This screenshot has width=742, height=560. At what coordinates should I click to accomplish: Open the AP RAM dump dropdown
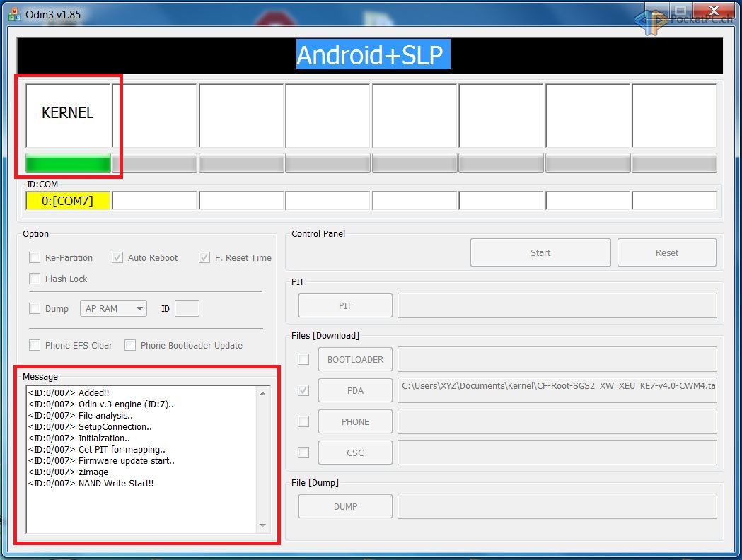pos(114,308)
